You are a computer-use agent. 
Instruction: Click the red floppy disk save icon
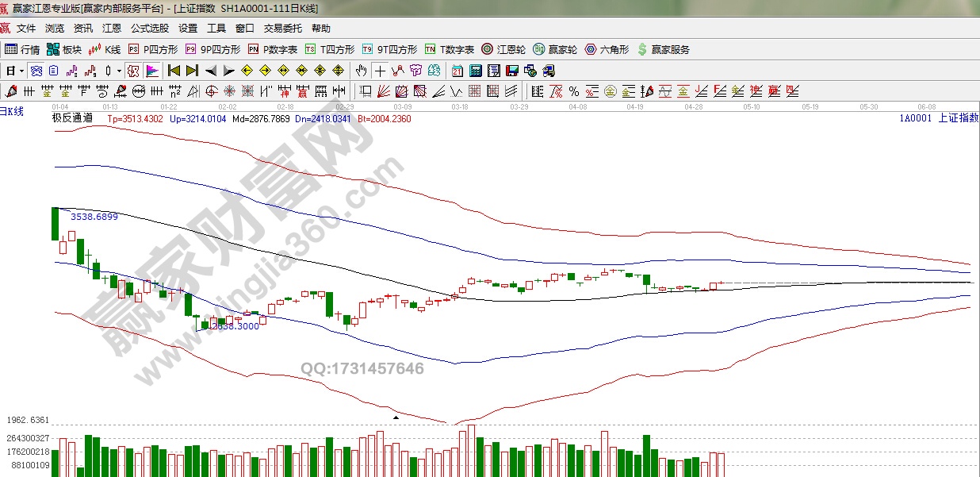coord(511,71)
